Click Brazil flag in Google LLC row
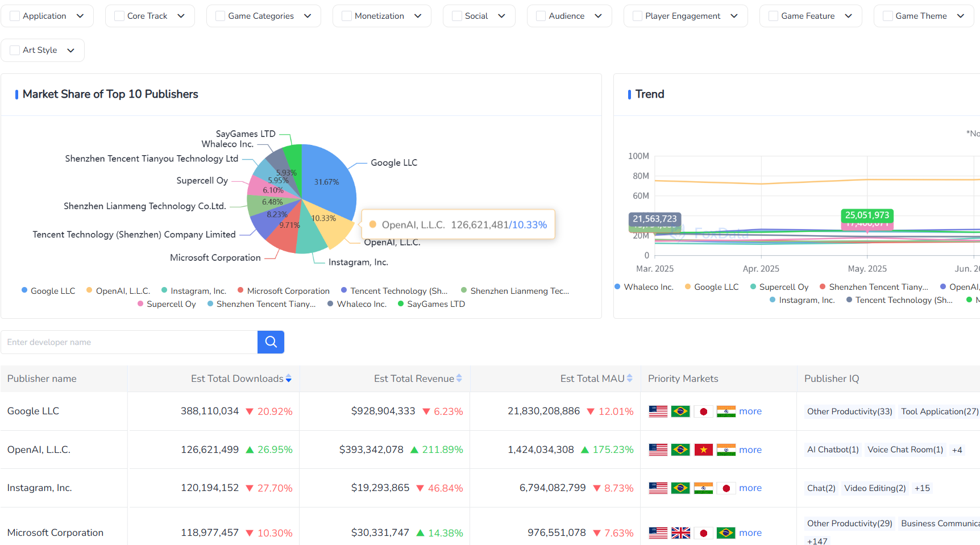 pos(680,411)
